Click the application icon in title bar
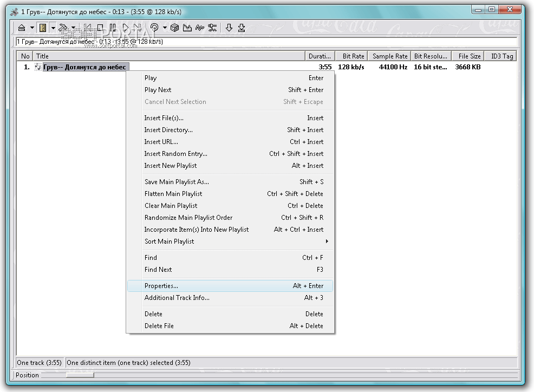 pos(14,12)
